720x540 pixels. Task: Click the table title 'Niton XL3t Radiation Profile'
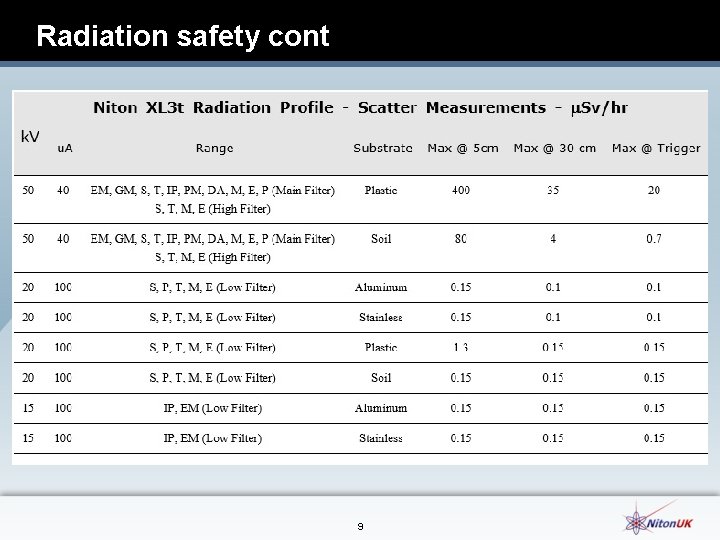click(213, 107)
